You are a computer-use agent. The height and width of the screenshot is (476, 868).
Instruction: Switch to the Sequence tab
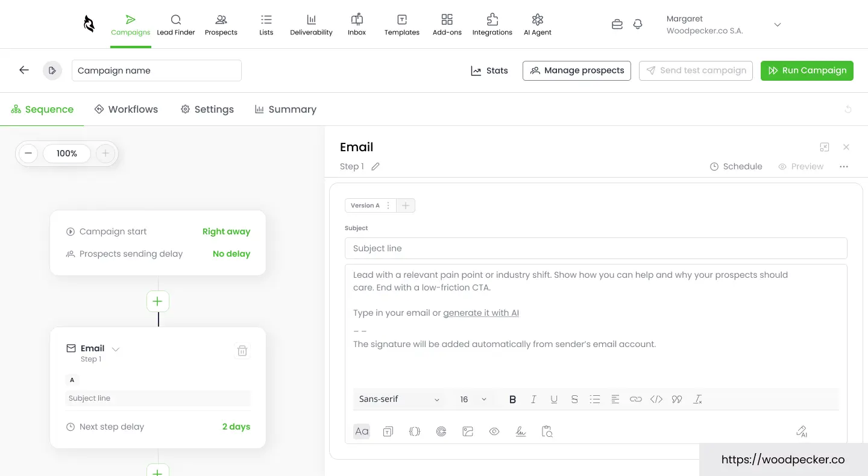coord(42,109)
